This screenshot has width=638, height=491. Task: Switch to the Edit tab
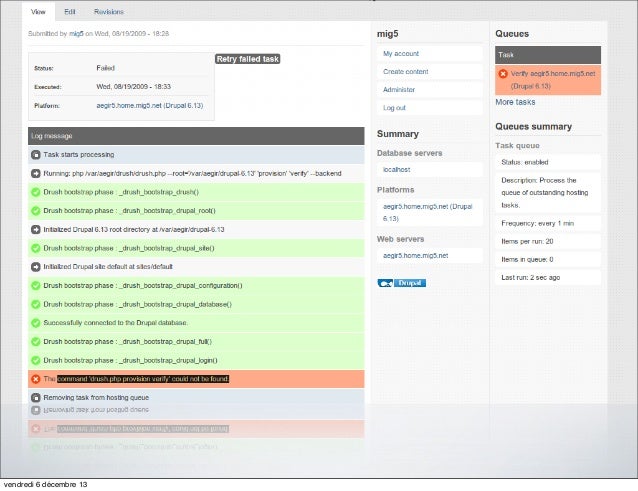coord(70,12)
